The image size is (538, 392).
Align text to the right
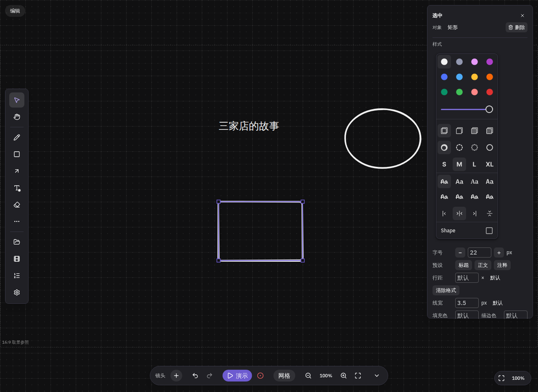pos(475,213)
